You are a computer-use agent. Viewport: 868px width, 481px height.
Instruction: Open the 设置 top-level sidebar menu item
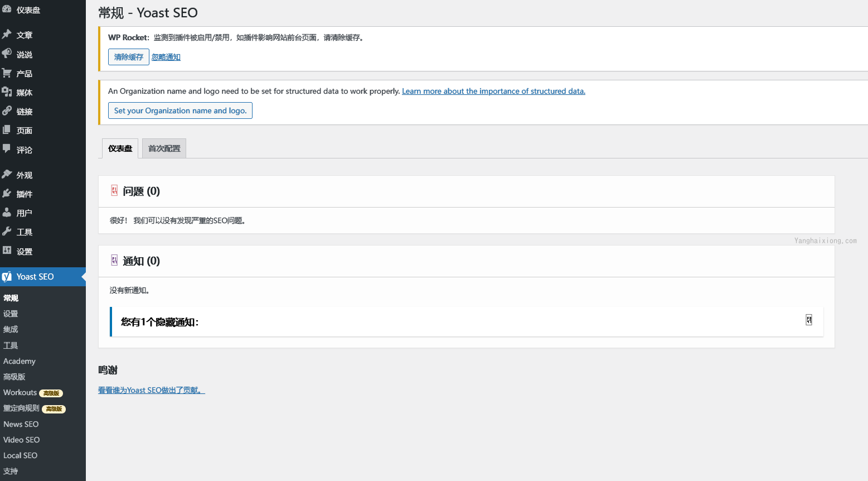(x=25, y=252)
